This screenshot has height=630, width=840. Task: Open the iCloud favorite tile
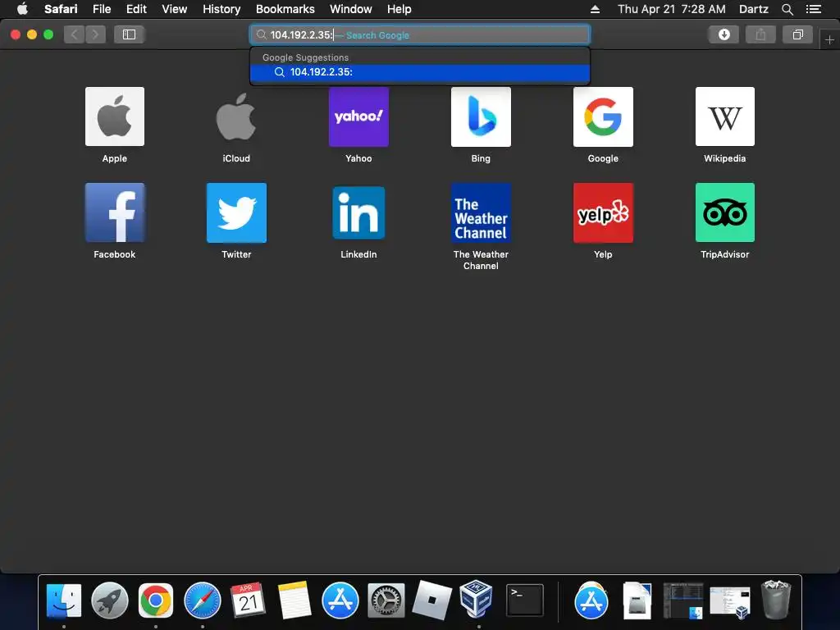pos(236,116)
